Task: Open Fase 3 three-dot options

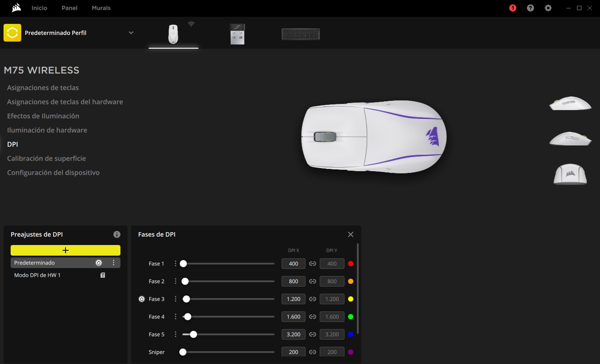Action: (175, 299)
